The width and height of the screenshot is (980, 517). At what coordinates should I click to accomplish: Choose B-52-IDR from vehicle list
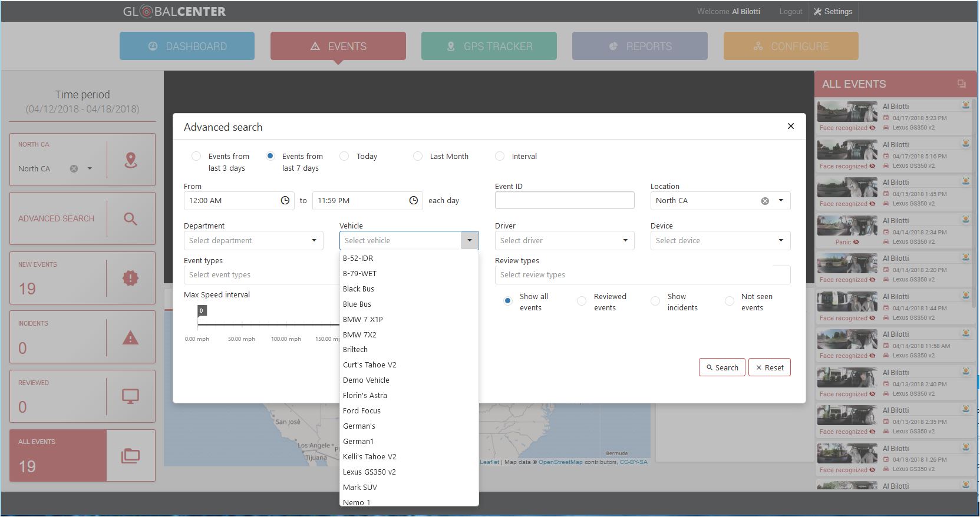[x=409, y=258]
